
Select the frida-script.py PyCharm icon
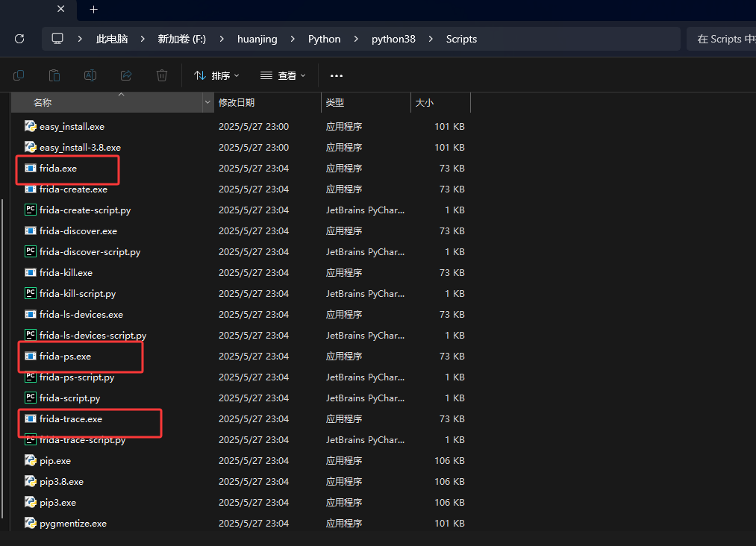tap(31, 398)
